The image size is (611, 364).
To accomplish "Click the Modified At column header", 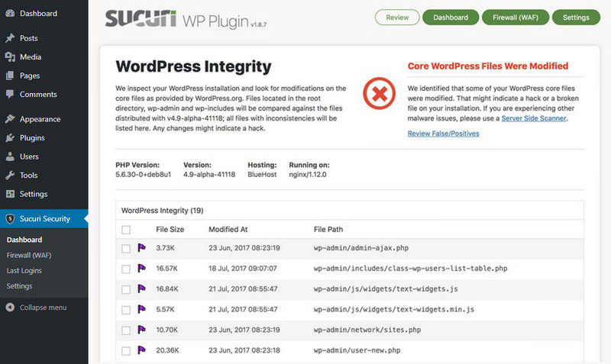I will [228, 229].
